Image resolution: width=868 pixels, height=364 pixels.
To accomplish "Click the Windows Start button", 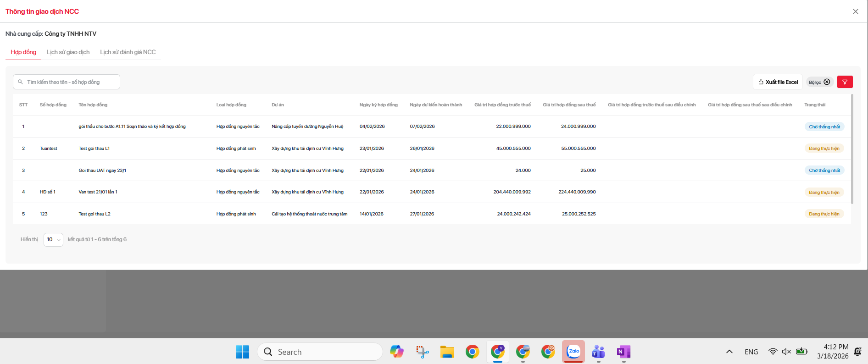I will 242,352.
